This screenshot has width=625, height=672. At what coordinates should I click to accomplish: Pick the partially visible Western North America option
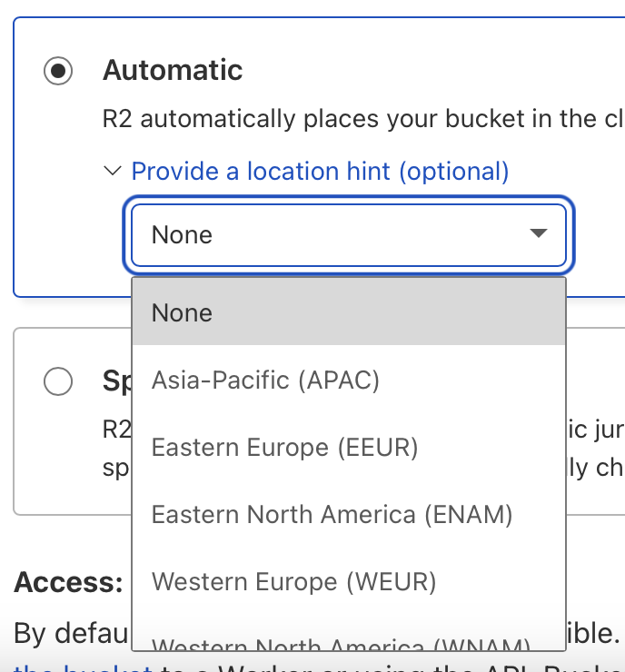coord(341,644)
